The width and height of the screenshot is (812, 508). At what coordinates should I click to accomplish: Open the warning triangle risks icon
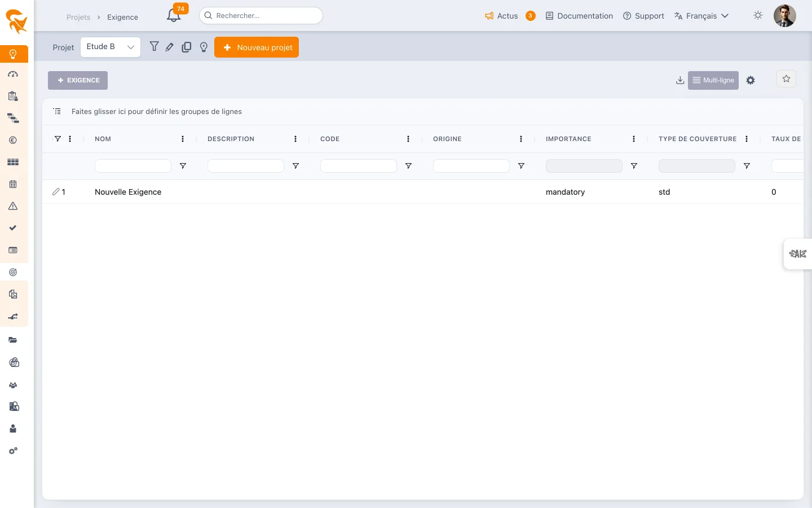coord(13,206)
